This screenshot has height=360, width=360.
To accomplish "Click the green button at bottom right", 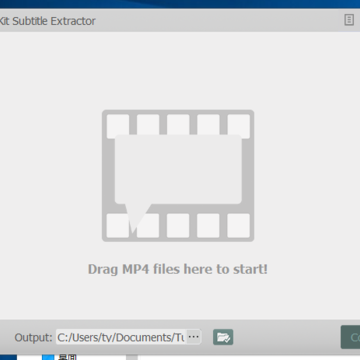I will [350, 337].
